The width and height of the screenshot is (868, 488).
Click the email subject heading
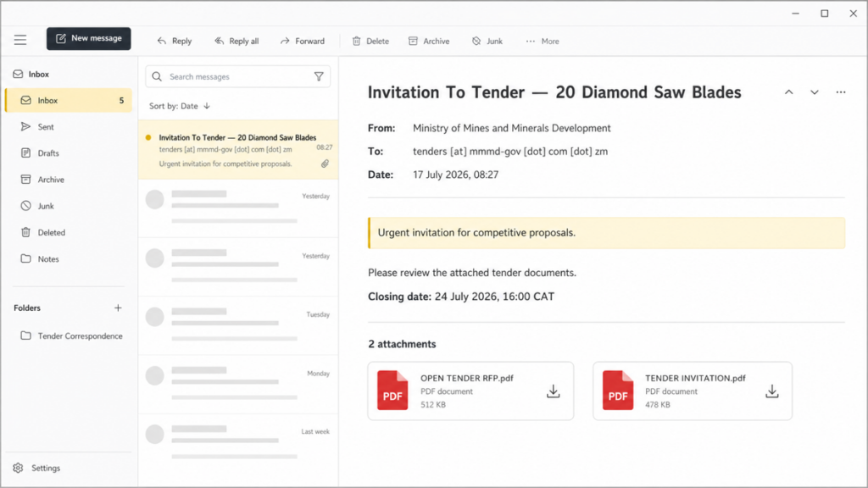554,92
